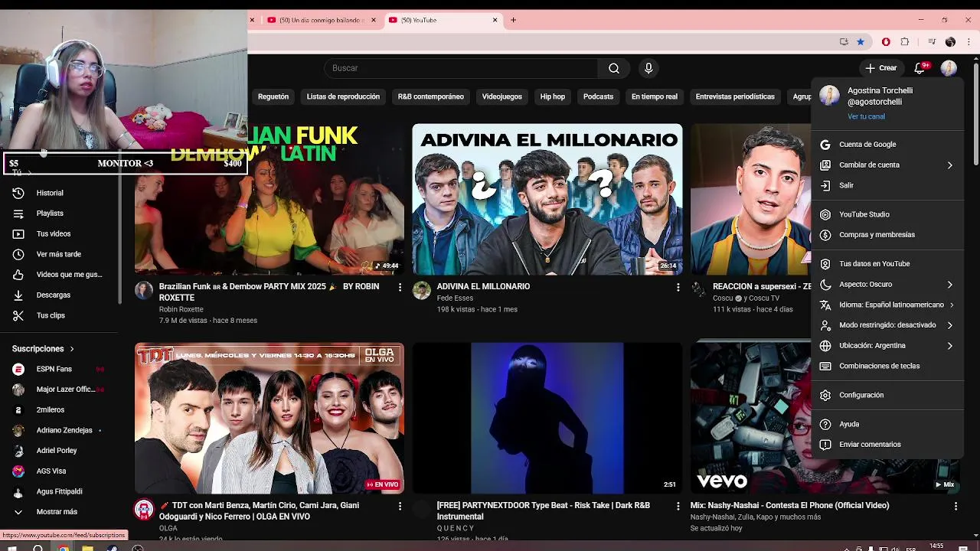Open Configuración menu item
The height and width of the screenshot is (551, 980).
(887, 395)
